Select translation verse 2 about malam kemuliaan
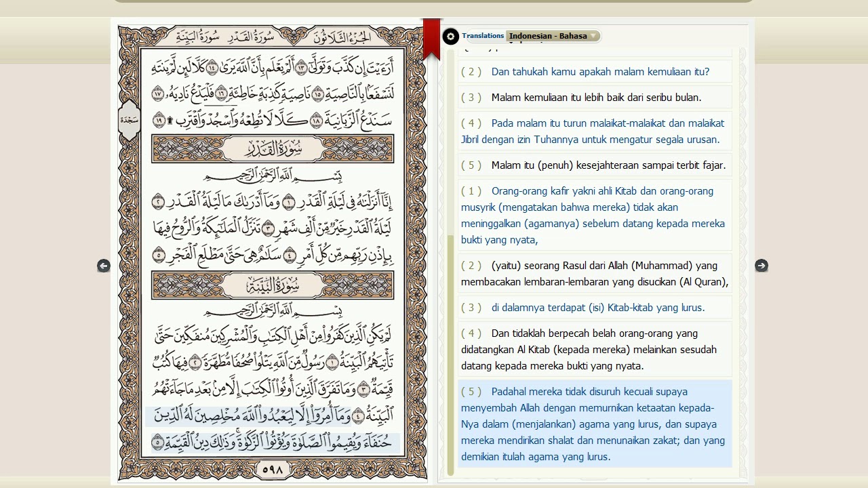Image resolution: width=868 pixels, height=488 pixels. (x=595, y=72)
